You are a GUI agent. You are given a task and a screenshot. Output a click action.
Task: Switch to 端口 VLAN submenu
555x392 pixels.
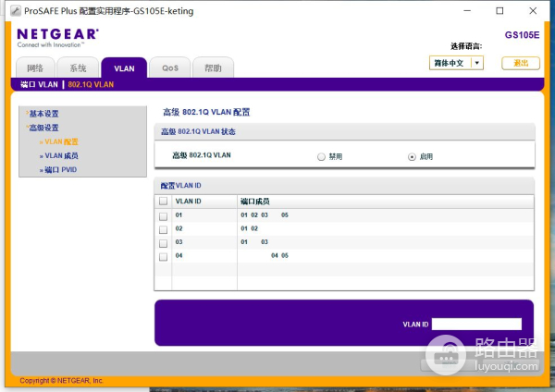click(x=39, y=84)
